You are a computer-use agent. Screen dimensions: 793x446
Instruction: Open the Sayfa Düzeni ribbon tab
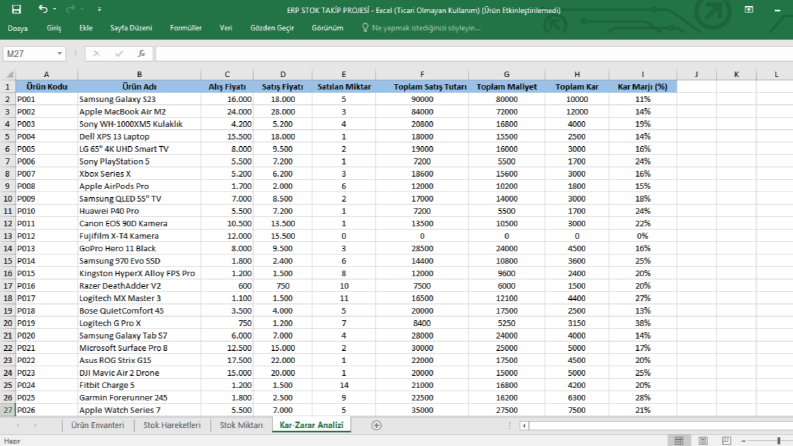(x=131, y=28)
